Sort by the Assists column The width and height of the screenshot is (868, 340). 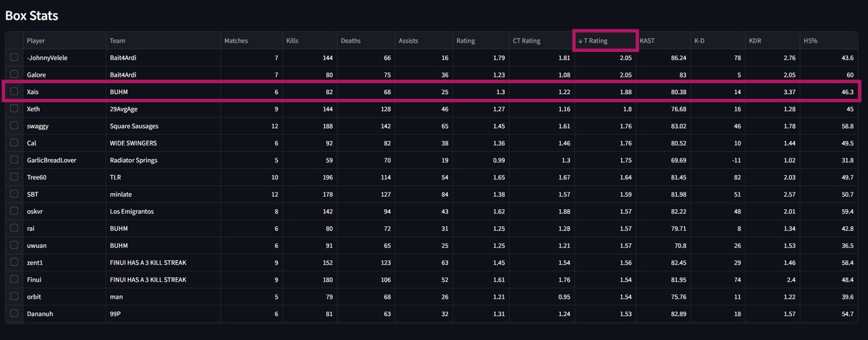click(423, 41)
